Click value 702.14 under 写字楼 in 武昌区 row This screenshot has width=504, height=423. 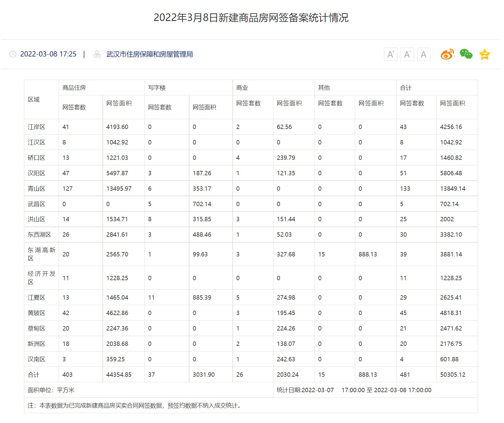pyautogui.click(x=202, y=204)
